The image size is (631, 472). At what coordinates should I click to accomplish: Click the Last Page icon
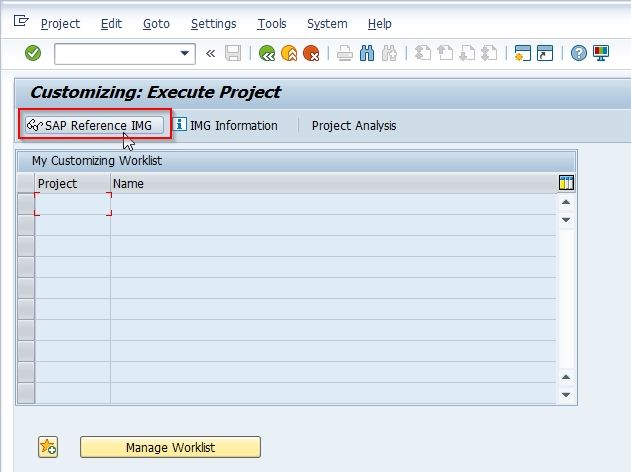point(489,53)
